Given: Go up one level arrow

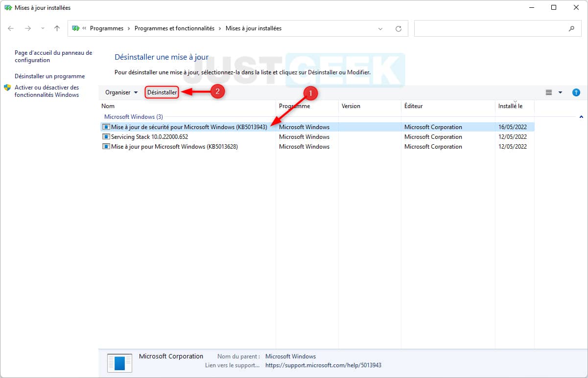Looking at the screenshot, I should click(57, 28).
